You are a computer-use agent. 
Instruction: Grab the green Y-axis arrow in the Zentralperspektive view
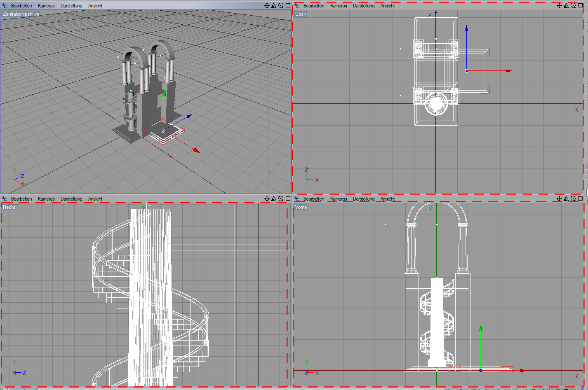[164, 94]
